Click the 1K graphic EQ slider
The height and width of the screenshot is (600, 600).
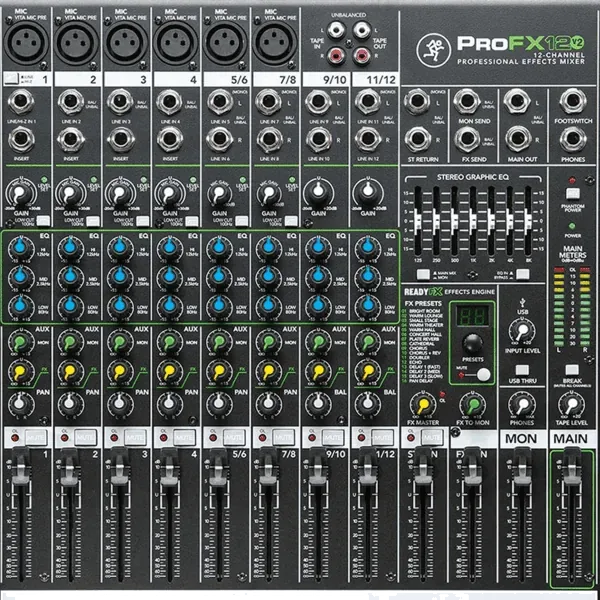473,221
